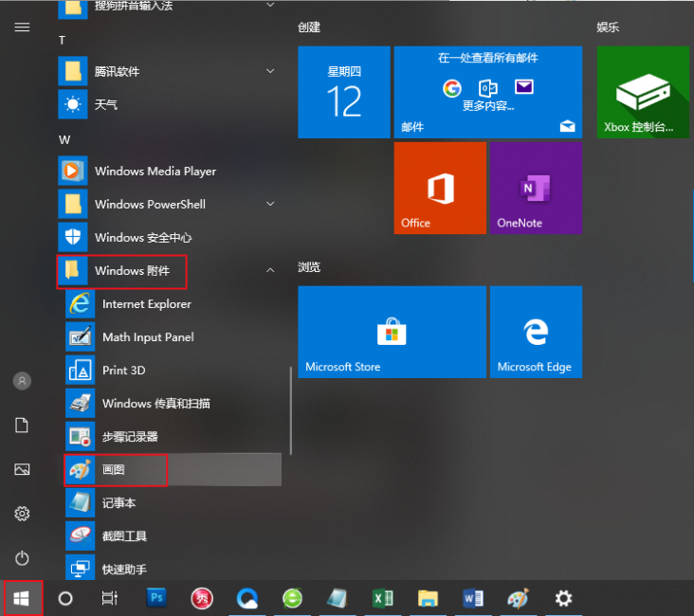Launch Windows 安全中心 shield icon
Viewport: 694px width, 616px height.
click(73, 237)
